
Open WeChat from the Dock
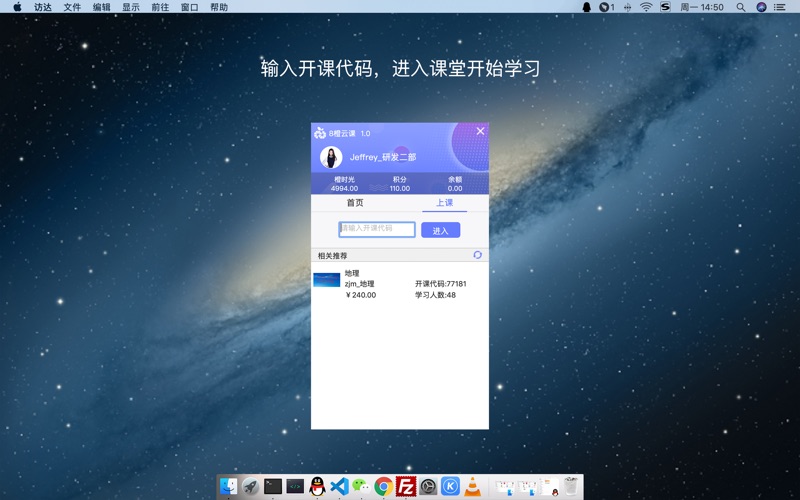click(x=361, y=486)
